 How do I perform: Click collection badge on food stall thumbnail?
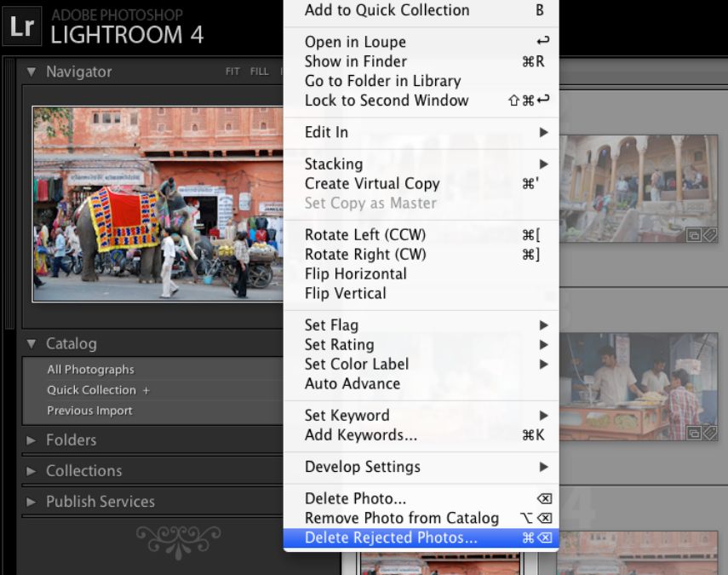pos(694,433)
